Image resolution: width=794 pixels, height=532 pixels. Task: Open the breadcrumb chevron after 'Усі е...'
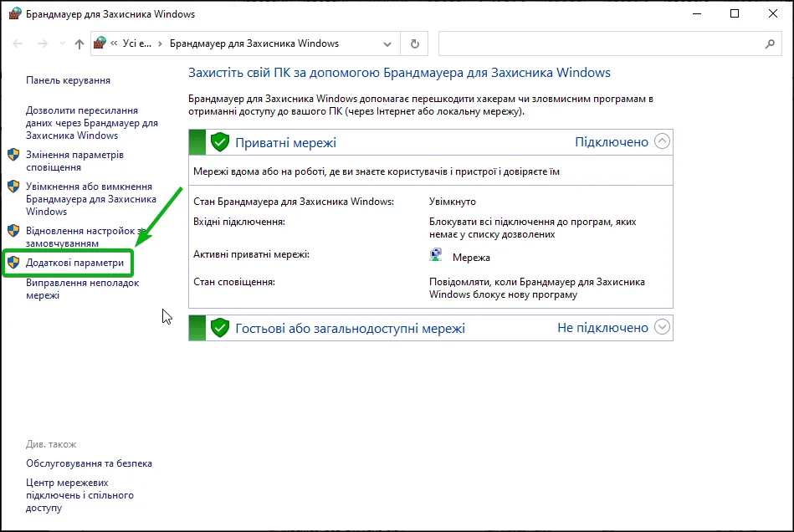160,44
